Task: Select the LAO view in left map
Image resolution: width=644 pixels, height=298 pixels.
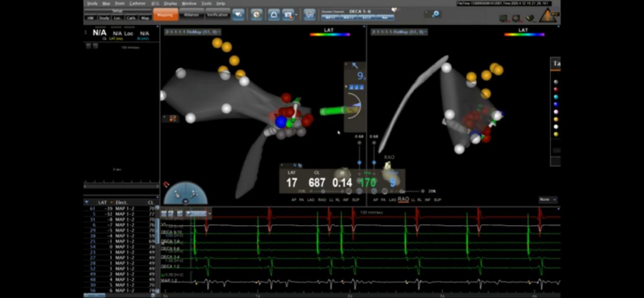Action: point(310,199)
